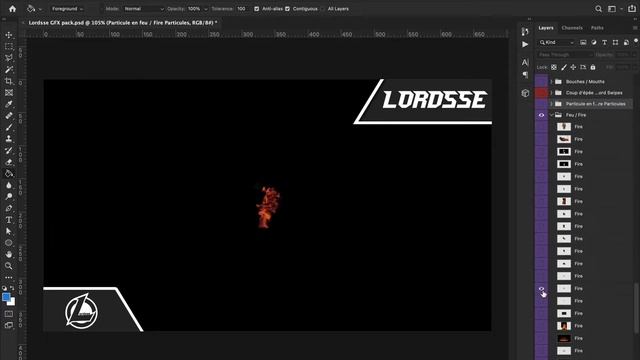The height and width of the screenshot is (360, 640).
Task: Turn layer filtering on or off
Action: click(636, 41)
